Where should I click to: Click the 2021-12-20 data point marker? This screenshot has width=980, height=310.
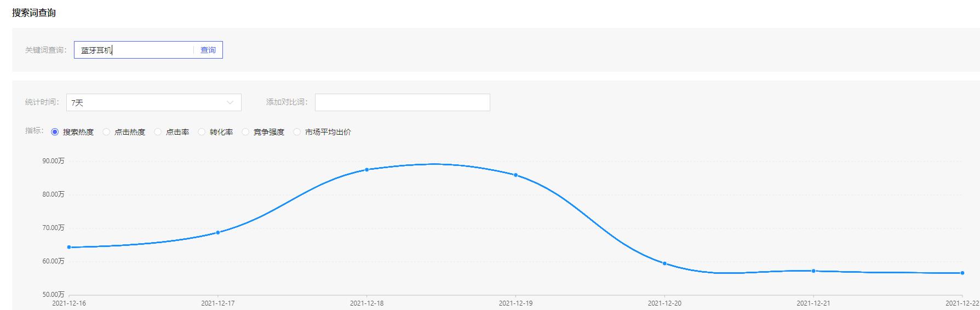[x=664, y=263]
